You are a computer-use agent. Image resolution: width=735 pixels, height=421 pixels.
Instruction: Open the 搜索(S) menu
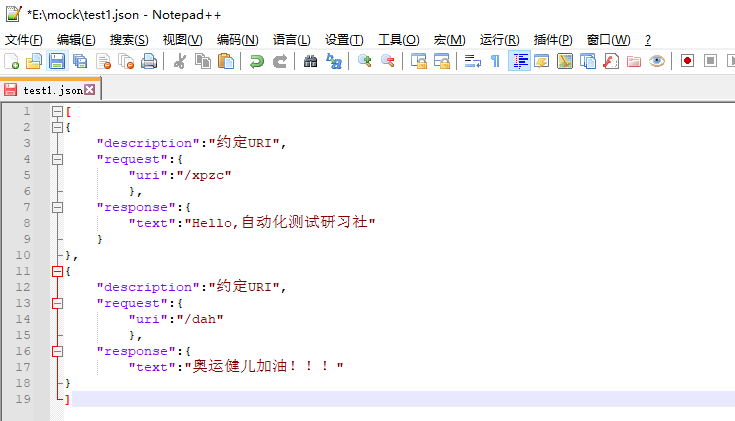point(129,40)
